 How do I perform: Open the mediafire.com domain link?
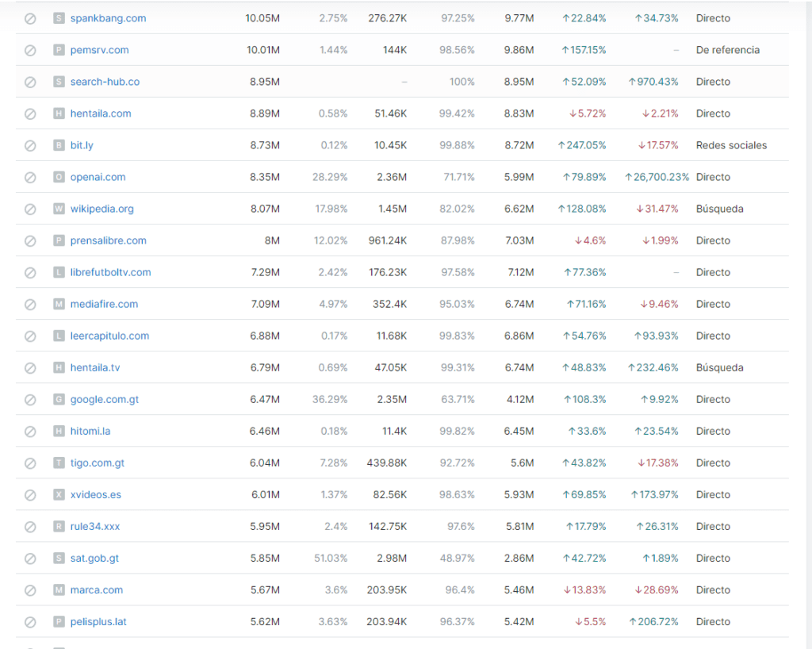pos(104,304)
